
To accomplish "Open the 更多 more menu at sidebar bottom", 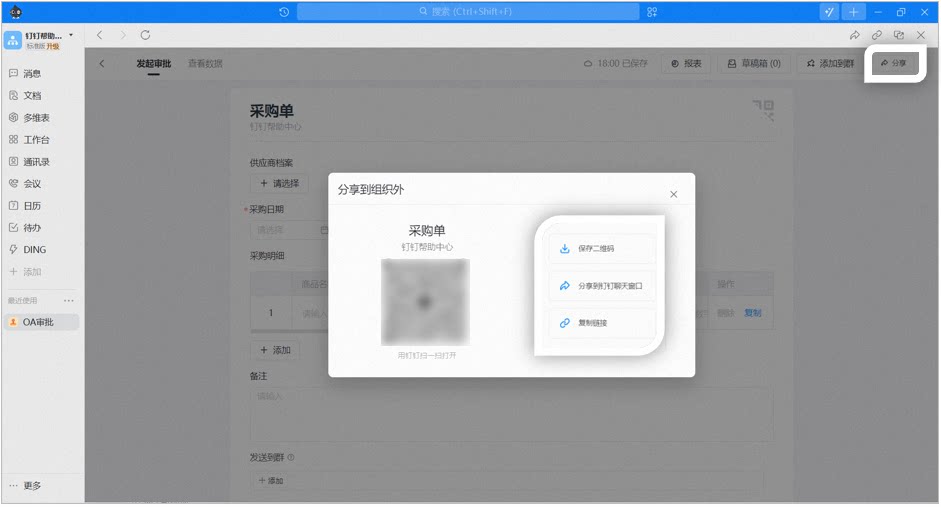I will [25, 485].
